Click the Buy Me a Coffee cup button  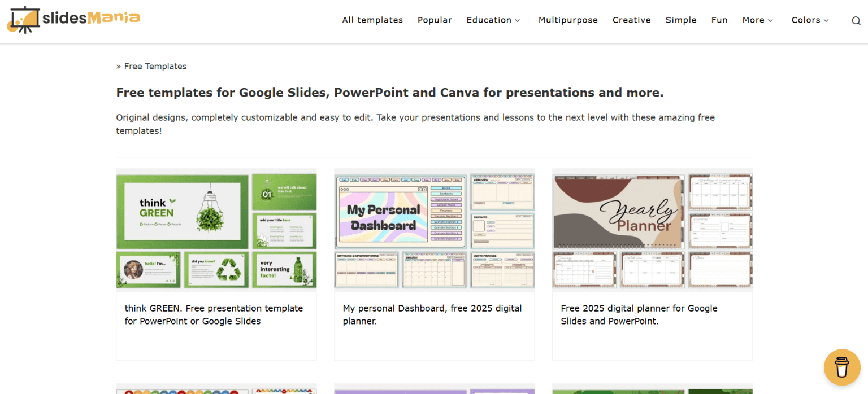842,367
